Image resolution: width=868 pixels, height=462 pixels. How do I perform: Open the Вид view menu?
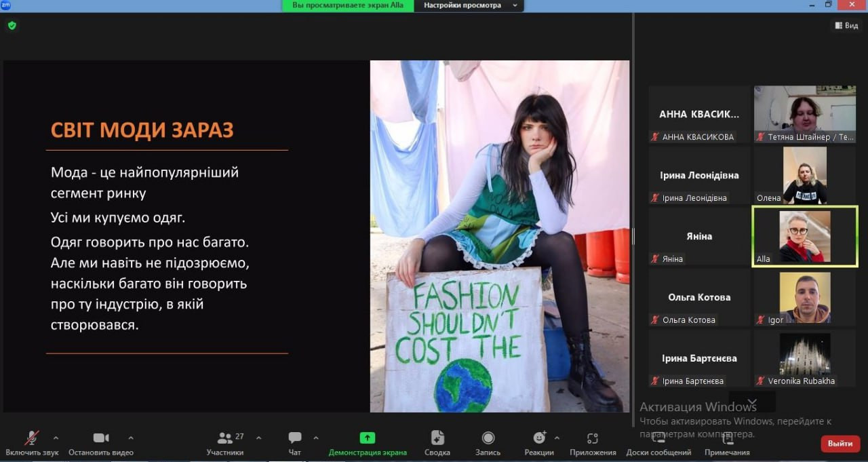point(846,26)
